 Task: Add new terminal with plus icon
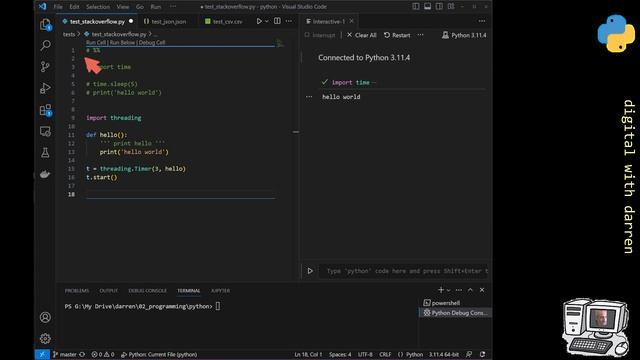pos(441,290)
